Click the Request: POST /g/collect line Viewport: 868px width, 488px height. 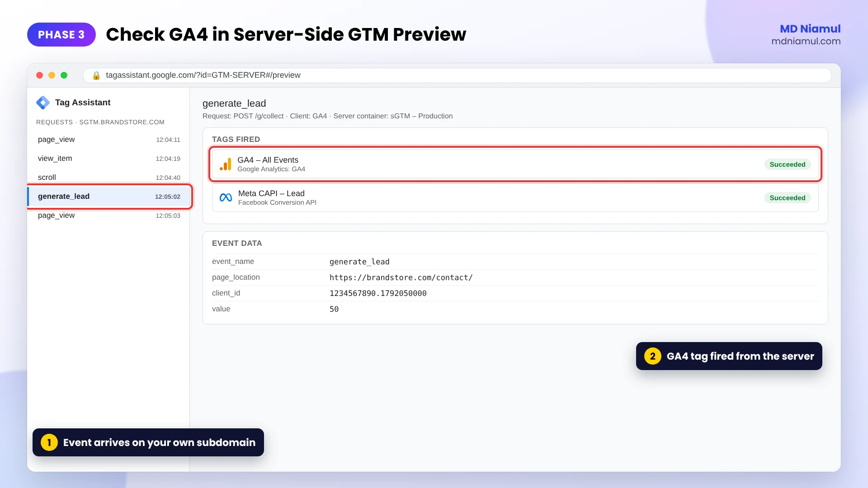pyautogui.click(x=327, y=116)
